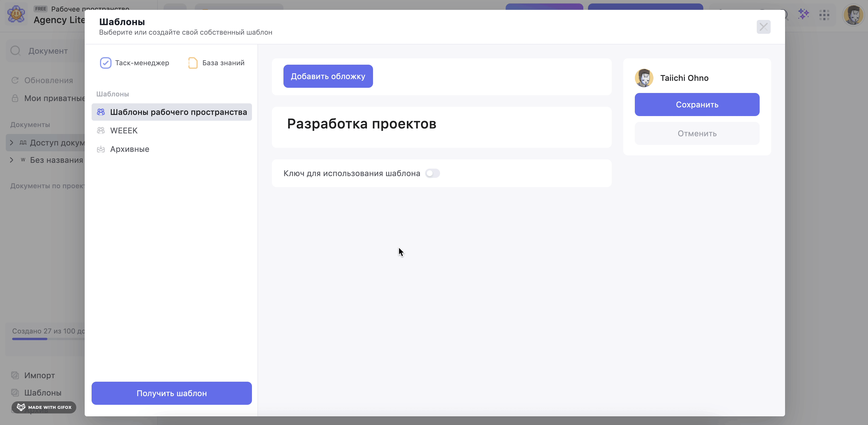Screen dimensions: 868x425
Task: Open the AI sparkles icon in top bar
Action: [803, 14]
